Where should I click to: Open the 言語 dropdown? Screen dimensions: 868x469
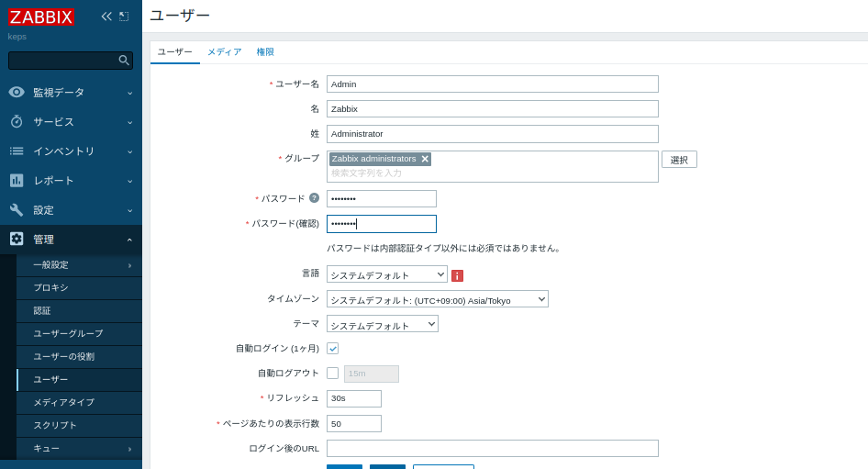387,274
